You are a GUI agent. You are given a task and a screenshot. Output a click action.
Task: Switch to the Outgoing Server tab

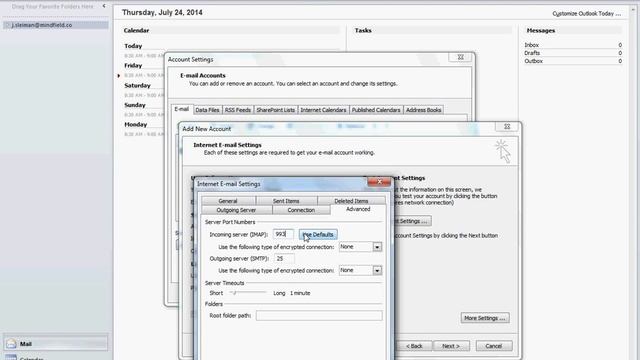[236, 210]
